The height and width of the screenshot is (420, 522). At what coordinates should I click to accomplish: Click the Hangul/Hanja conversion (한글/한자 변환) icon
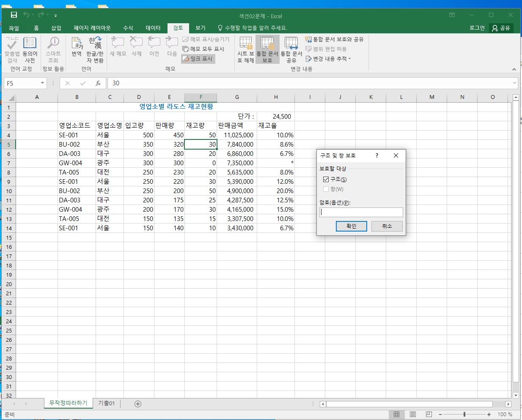(x=95, y=49)
